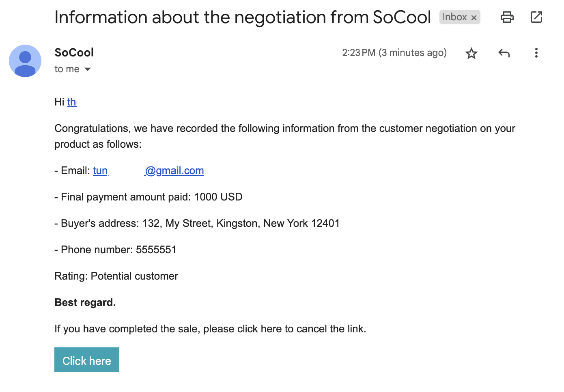Reply to SoCool using the arrow icon
The height and width of the screenshot is (392, 564).
tap(504, 53)
